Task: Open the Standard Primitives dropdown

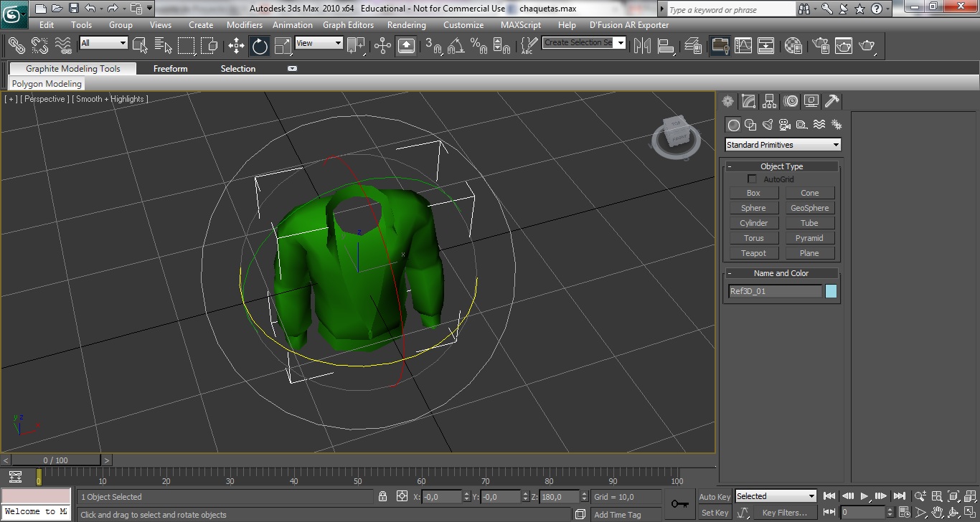Action: 783,145
